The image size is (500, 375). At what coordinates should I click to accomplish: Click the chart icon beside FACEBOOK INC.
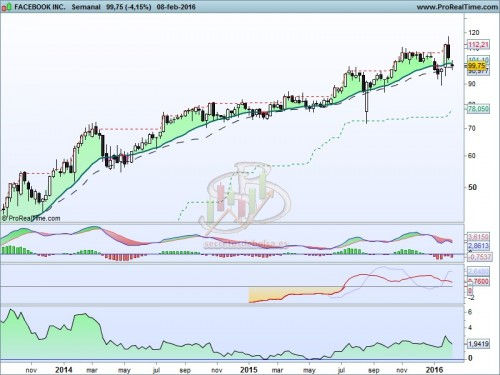(x=7, y=7)
